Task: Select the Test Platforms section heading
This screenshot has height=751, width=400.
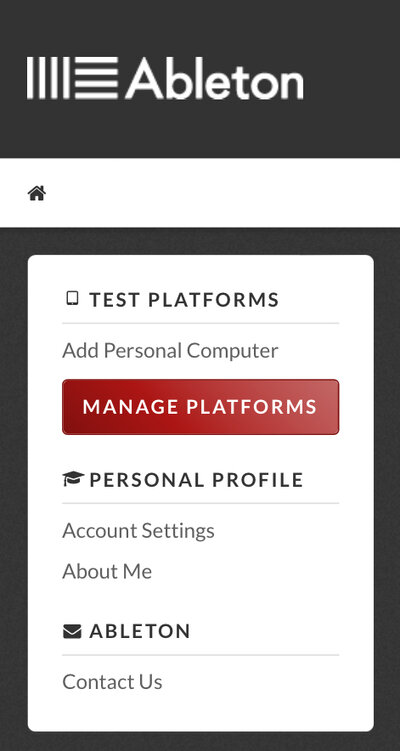Action: click(184, 300)
